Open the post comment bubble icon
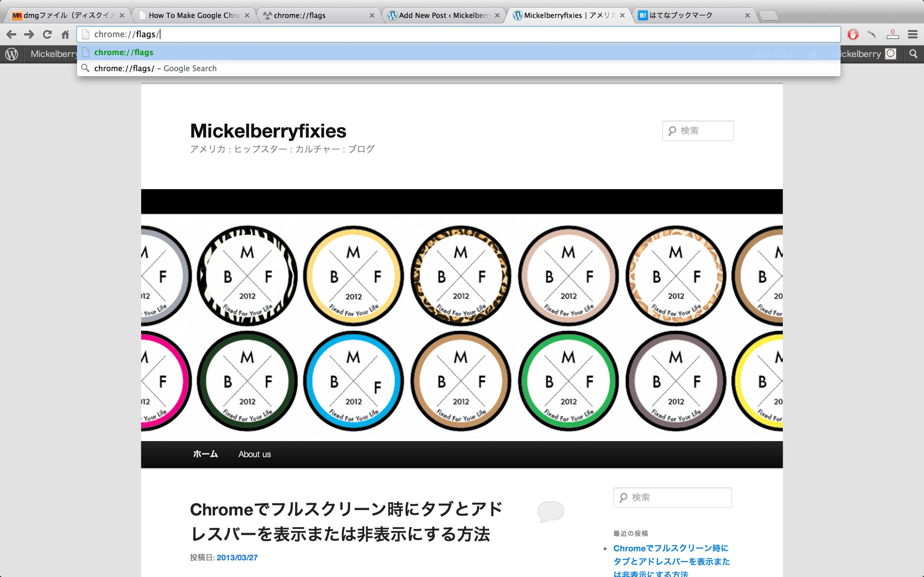 click(551, 511)
